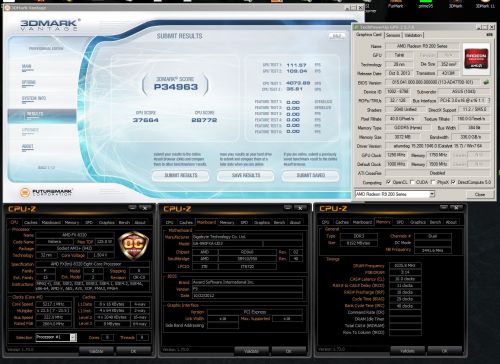
Task: Click the GPU-Z Name field
Action: (422, 46)
